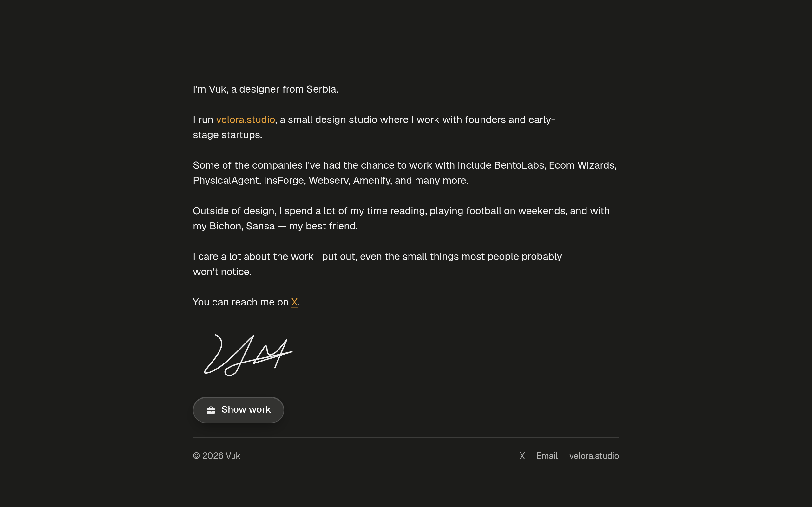Click the briefcase icon in Show work
812x507 pixels.
(211, 410)
